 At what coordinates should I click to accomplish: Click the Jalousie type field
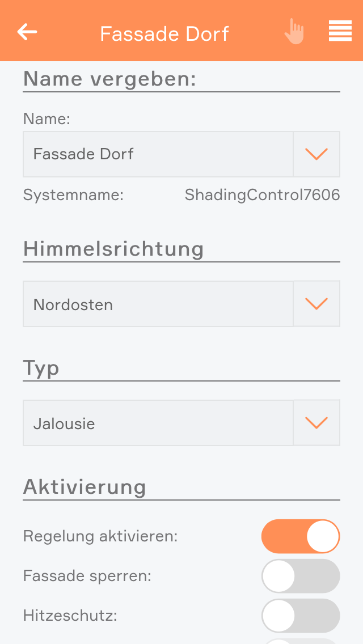point(158,423)
